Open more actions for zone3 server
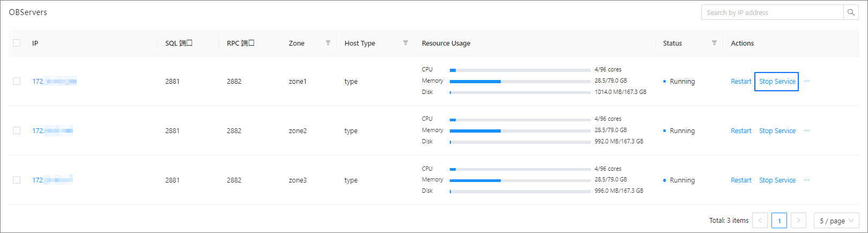This screenshot has width=868, height=233. 807,180
